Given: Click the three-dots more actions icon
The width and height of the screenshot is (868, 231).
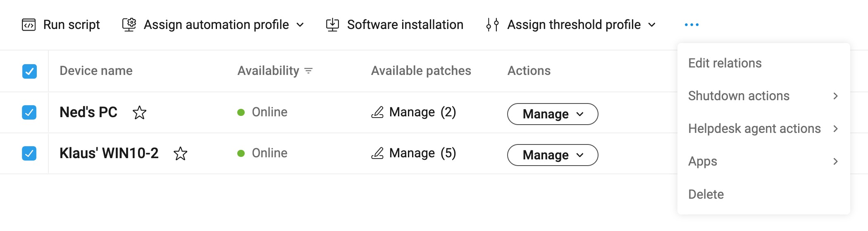Looking at the screenshot, I should point(692,25).
